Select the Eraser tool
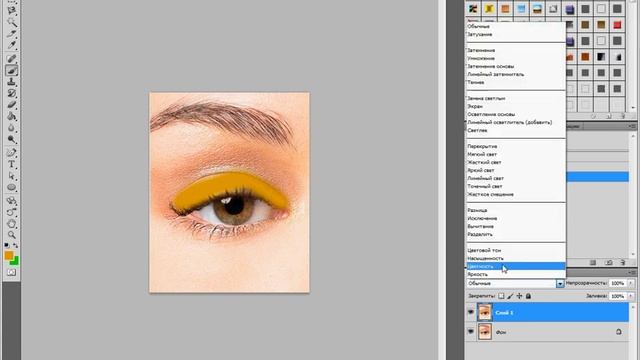The image size is (640, 360). tap(11, 105)
